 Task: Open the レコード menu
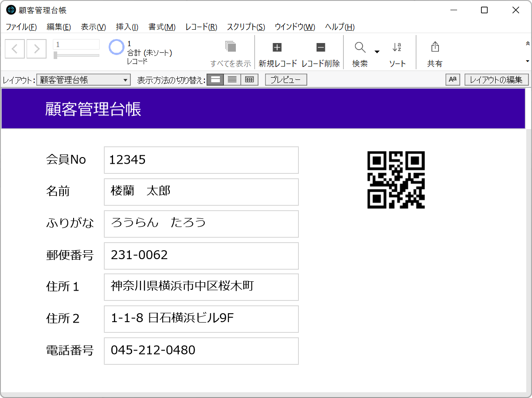coord(200,27)
